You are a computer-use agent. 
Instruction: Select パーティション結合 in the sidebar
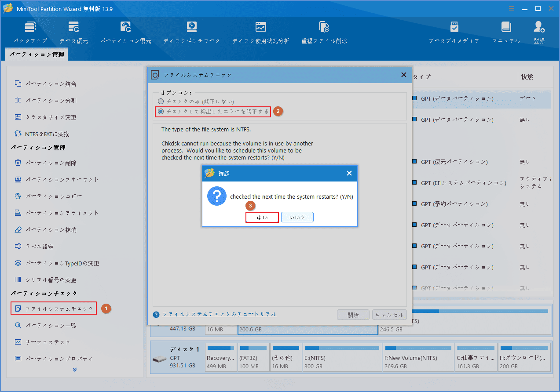(46, 83)
